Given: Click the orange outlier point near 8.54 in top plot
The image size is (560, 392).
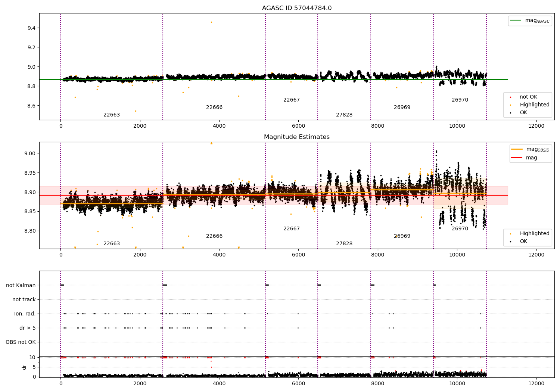Looking at the screenshot, I should [x=136, y=111].
